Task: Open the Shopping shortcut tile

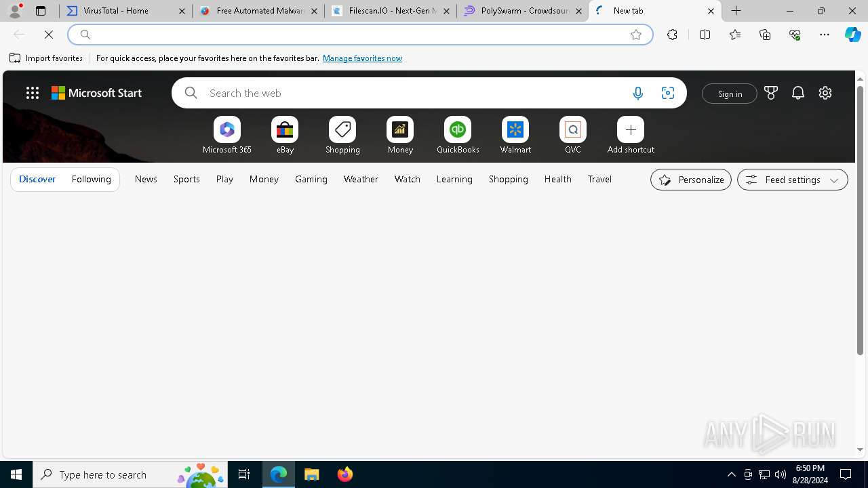Action: 342,136
